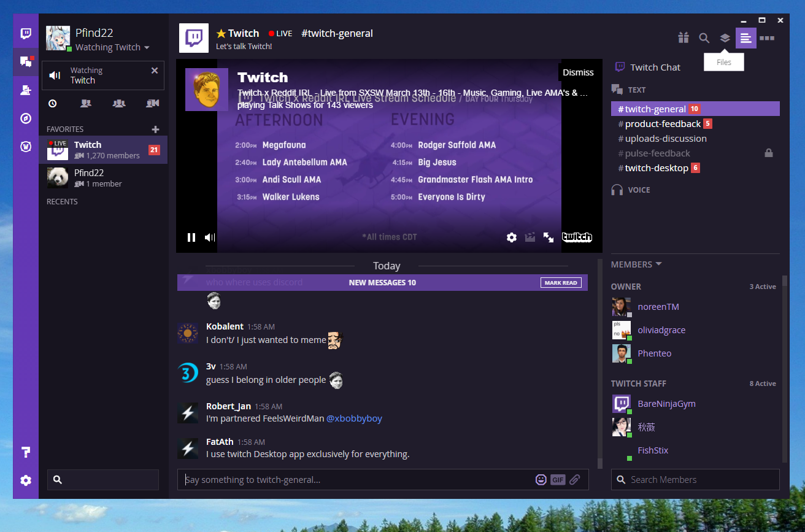The image size is (805, 532).
Task: Attach a file with the paperclip icon
Action: point(575,479)
